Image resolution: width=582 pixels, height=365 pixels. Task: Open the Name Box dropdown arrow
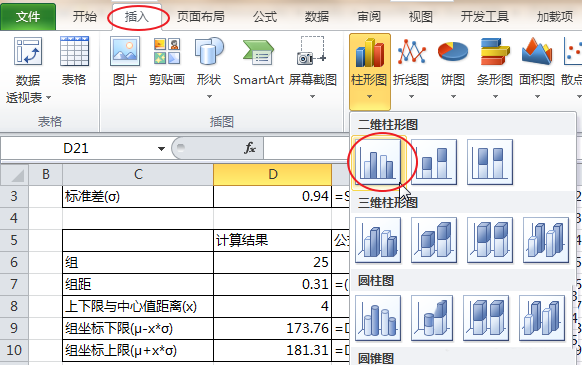pyautogui.click(x=161, y=149)
